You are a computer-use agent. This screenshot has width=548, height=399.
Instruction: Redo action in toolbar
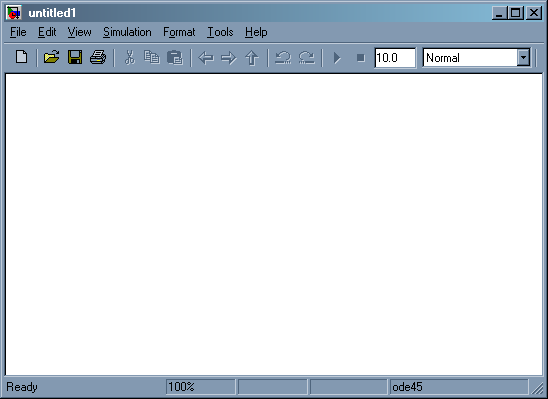pyautogui.click(x=307, y=57)
